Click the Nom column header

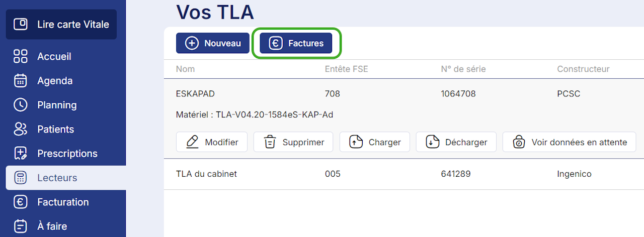pos(185,69)
